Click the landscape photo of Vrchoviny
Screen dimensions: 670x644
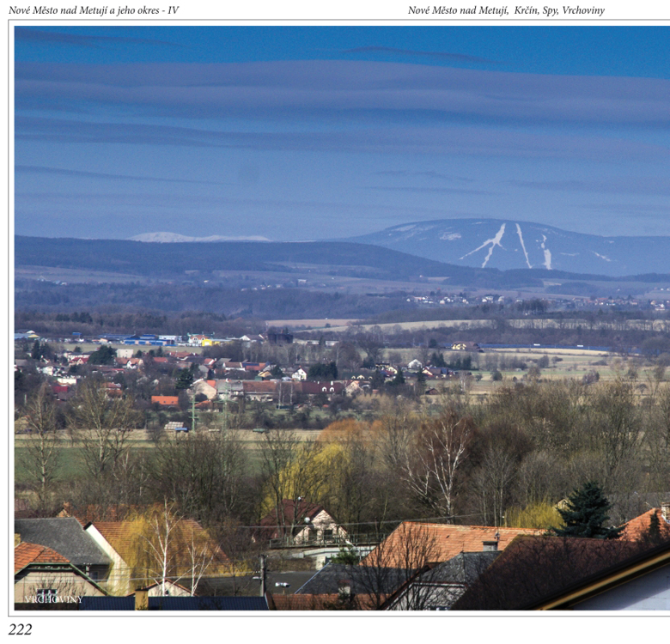tap(342, 318)
